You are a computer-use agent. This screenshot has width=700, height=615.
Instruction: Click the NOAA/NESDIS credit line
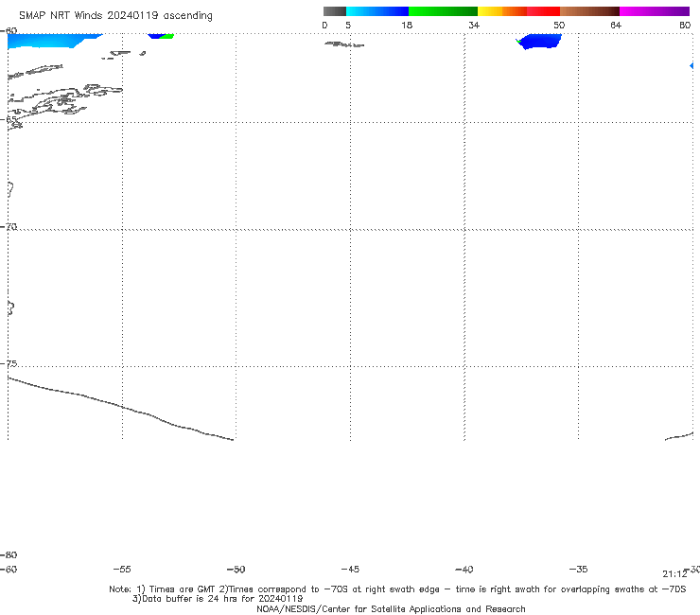391,609
